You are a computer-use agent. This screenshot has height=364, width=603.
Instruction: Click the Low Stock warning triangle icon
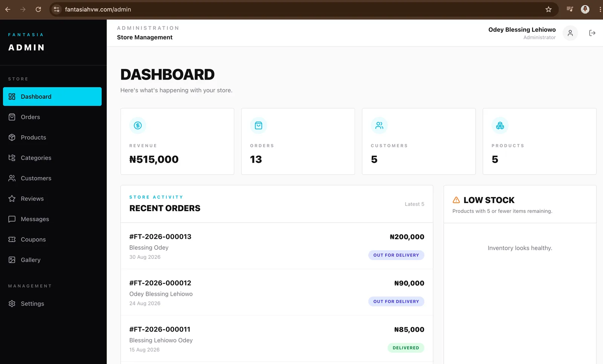(456, 200)
